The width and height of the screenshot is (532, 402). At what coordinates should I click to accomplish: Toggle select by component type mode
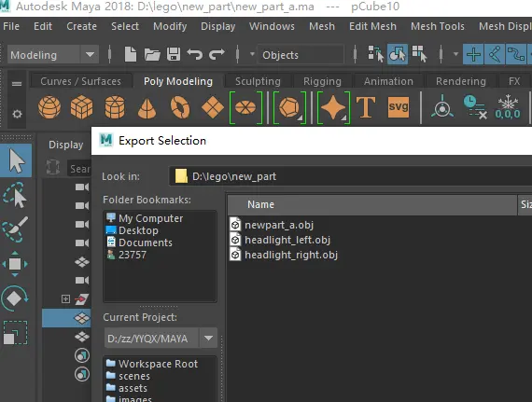click(x=419, y=54)
